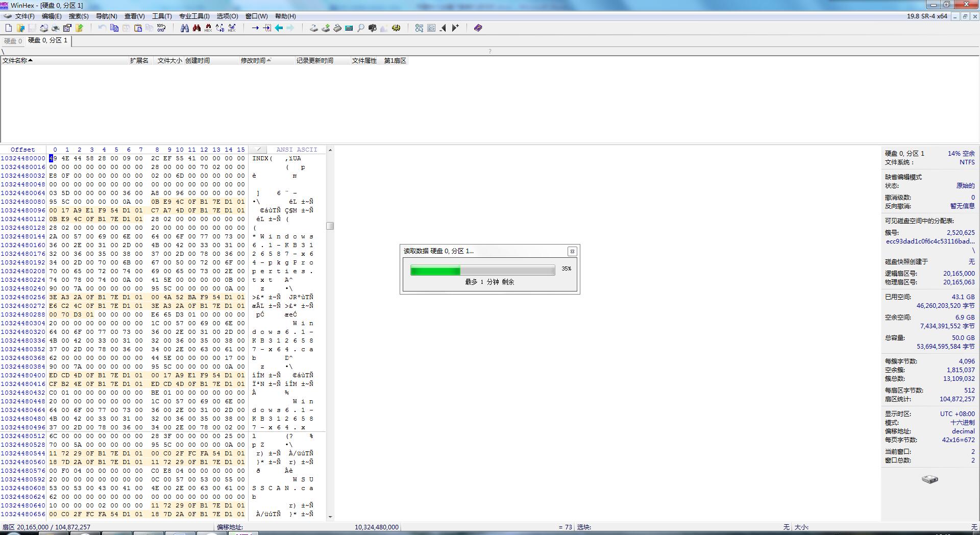Viewport: 980px width, 535px height.
Task: Cancel the 读取数据 progress dialog
Action: 572,251
